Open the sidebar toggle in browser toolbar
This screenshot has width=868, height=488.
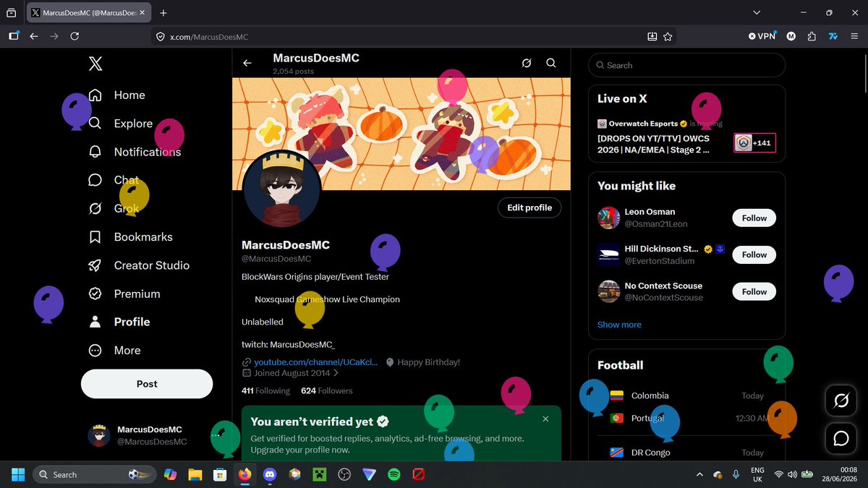(14, 36)
